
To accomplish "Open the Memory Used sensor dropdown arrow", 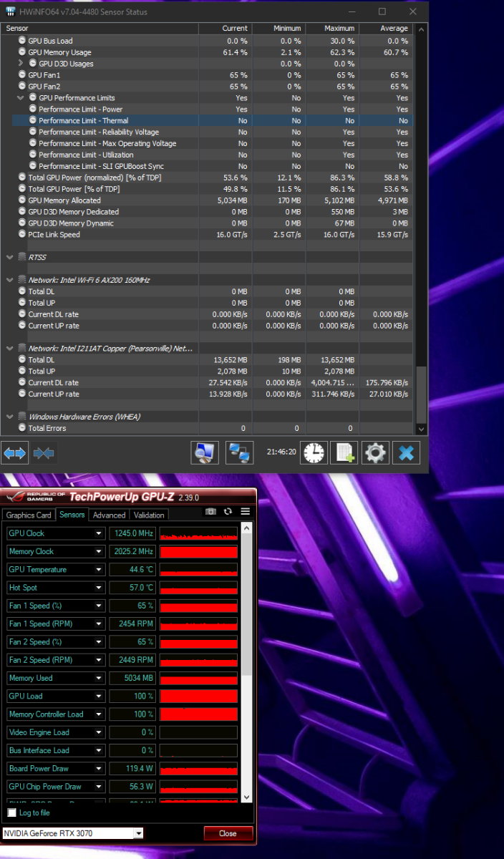I will [99, 678].
